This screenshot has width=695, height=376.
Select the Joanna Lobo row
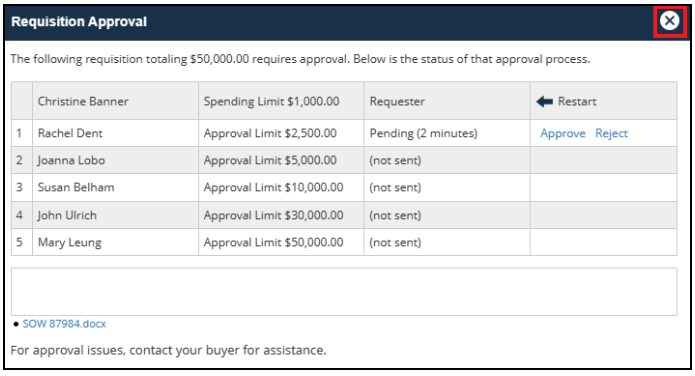344,160
